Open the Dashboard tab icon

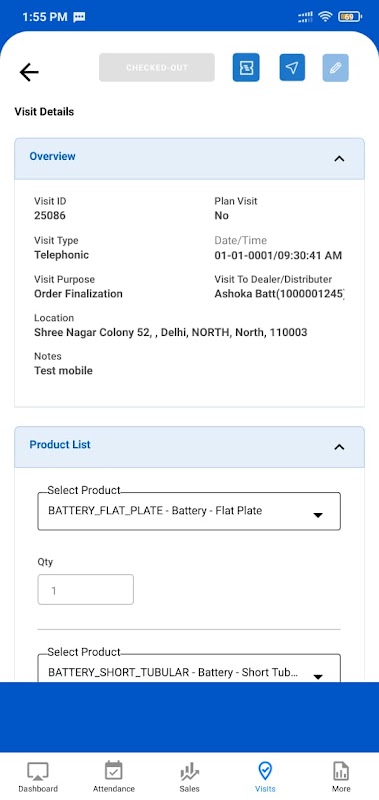tap(38, 770)
